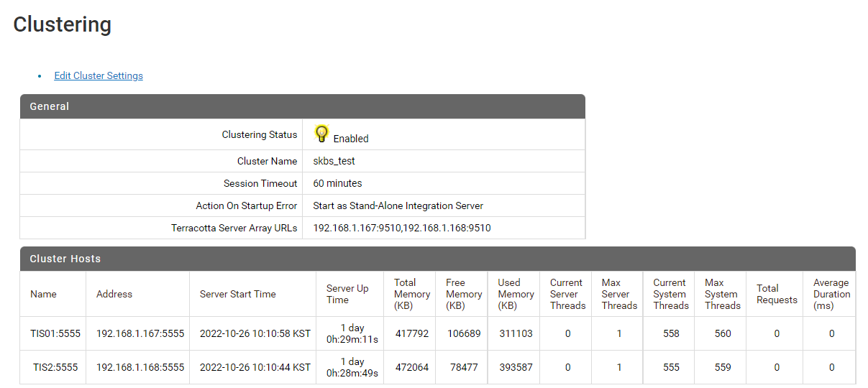Click the Clustering page heading
Viewport: 868px width, 388px height.
click(63, 24)
